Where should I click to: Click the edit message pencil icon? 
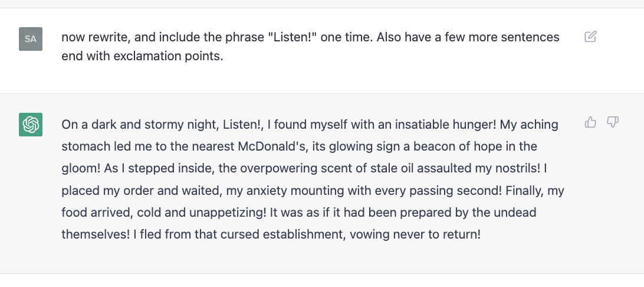[590, 37]
